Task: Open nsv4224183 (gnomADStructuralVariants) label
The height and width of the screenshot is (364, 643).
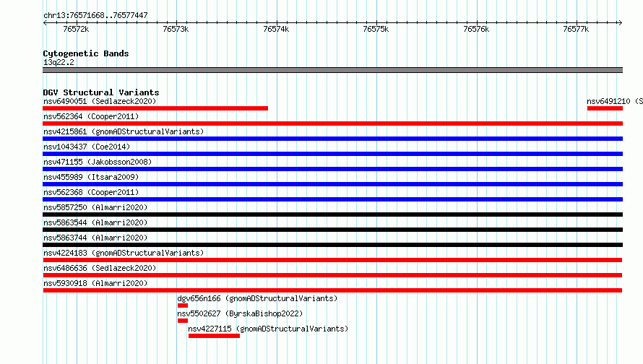Action: tap(124, 253)
